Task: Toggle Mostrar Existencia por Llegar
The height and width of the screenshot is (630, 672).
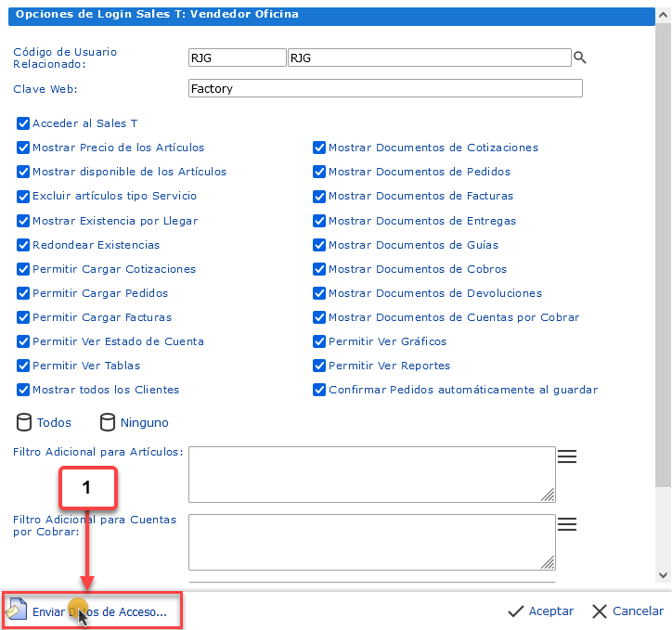Action: point(23,221)
